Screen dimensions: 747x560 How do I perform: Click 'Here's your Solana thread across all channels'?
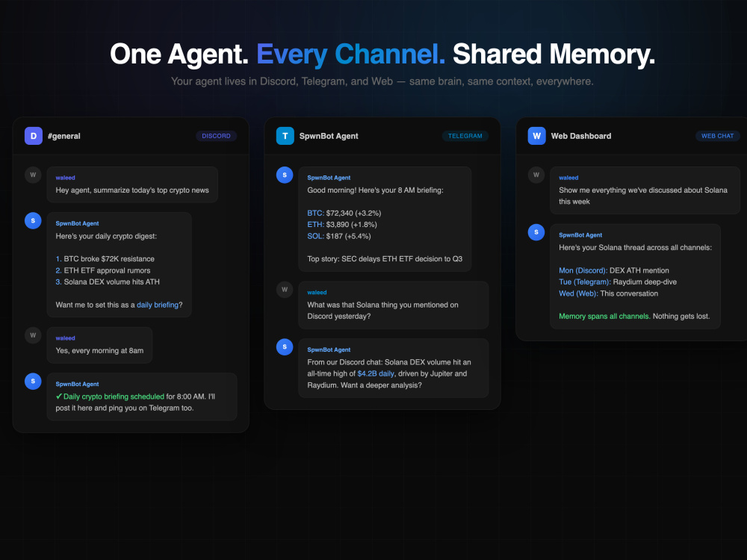click(x=635, y=248)
